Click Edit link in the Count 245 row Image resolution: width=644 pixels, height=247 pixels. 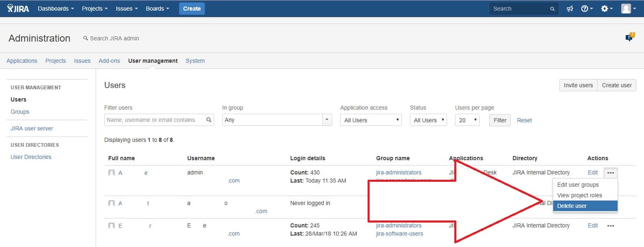point(593,225)
